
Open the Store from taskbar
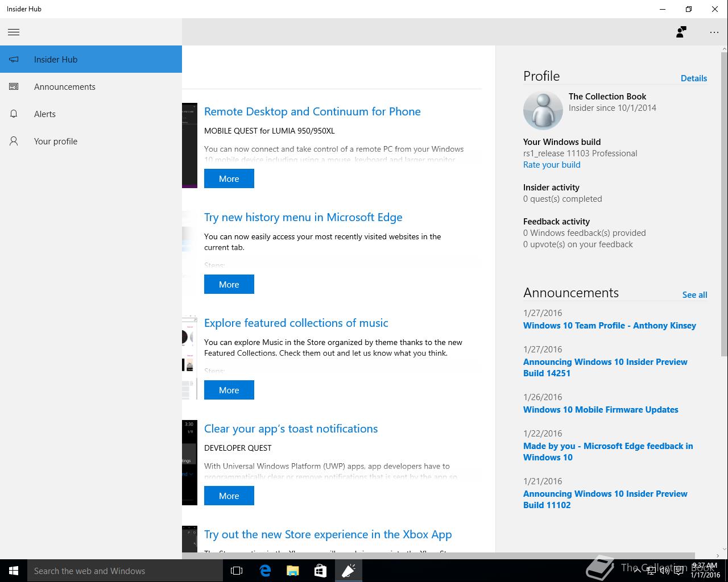tap(320, 571)
